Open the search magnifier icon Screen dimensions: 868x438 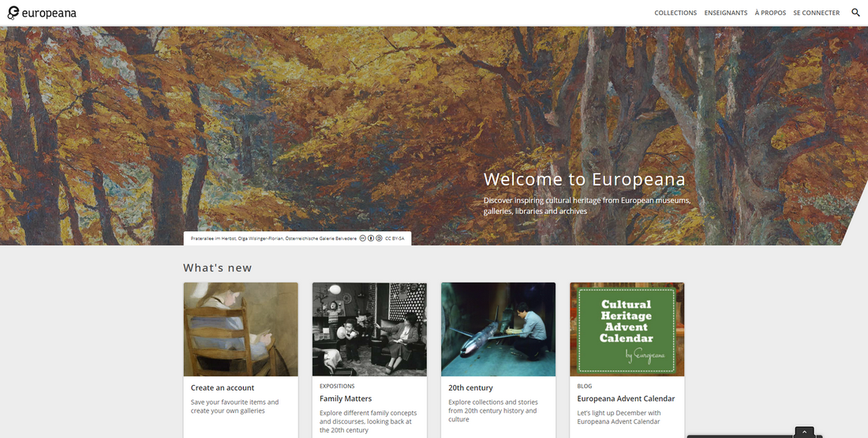pyautogui.click(x=855, y=13)
